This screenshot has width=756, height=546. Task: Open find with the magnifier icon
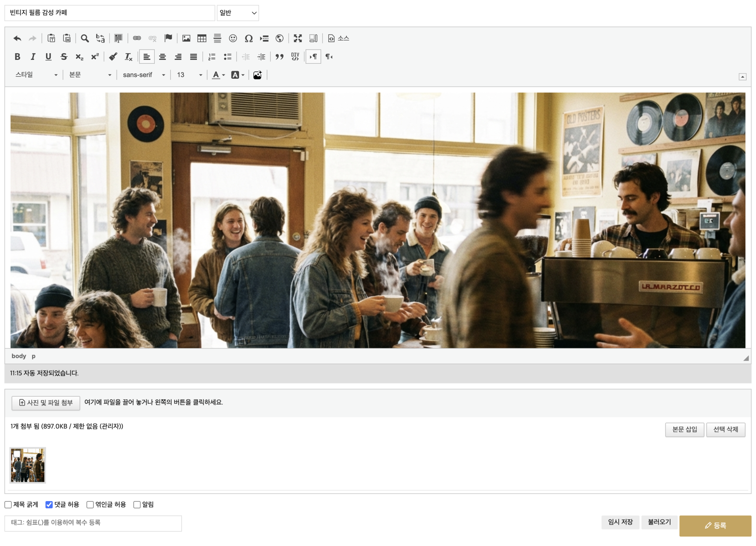(x=85, y=38)
